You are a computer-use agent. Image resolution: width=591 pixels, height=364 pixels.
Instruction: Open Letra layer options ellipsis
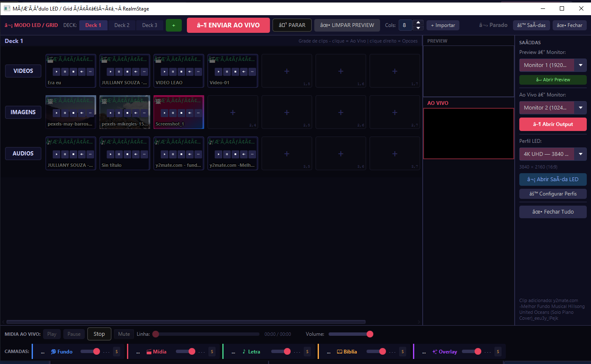[233, 352]
